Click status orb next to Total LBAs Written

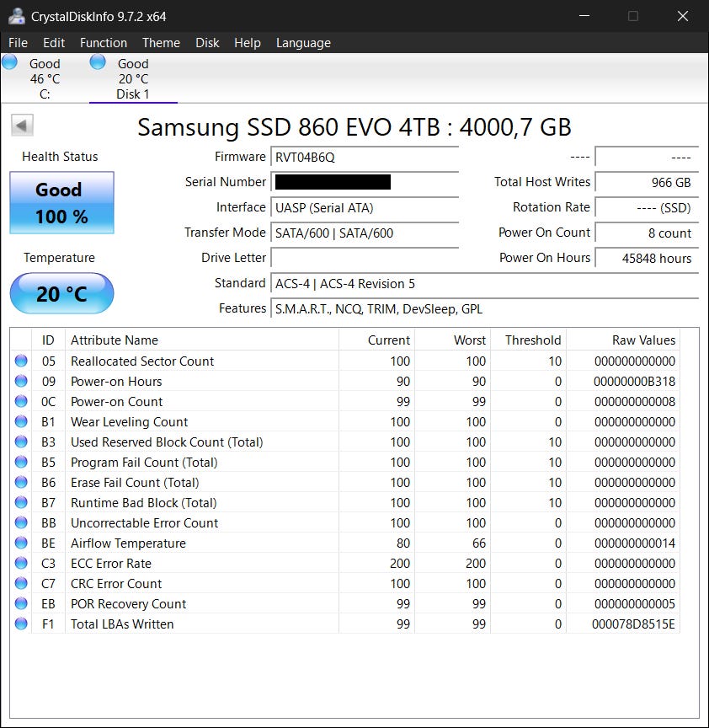coord(21,624)
